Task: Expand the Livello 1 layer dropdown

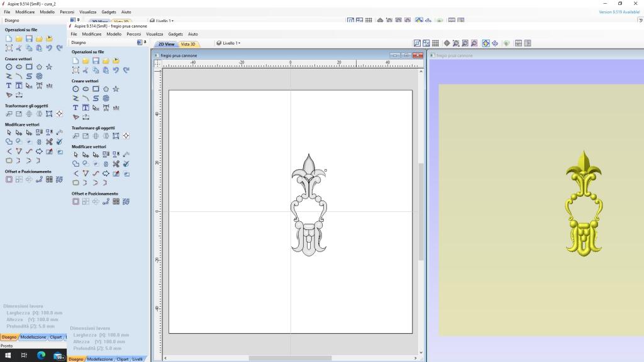Action: coord(229,43)
